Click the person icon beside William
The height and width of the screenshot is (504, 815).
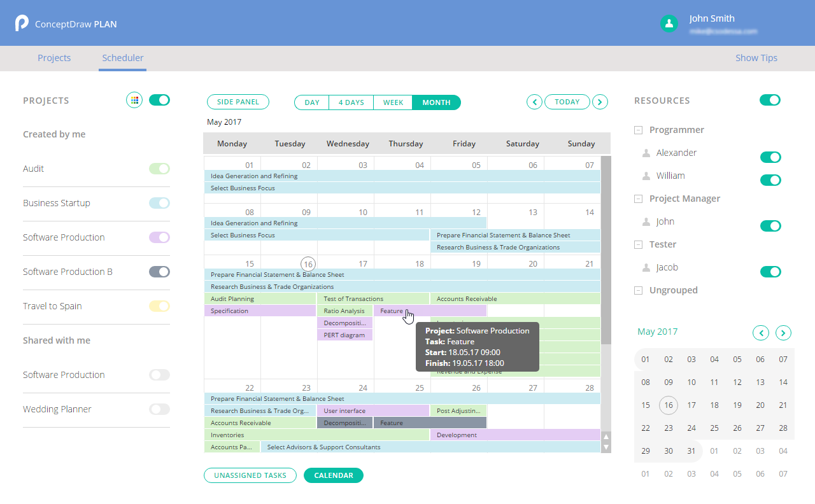(646, 176)
